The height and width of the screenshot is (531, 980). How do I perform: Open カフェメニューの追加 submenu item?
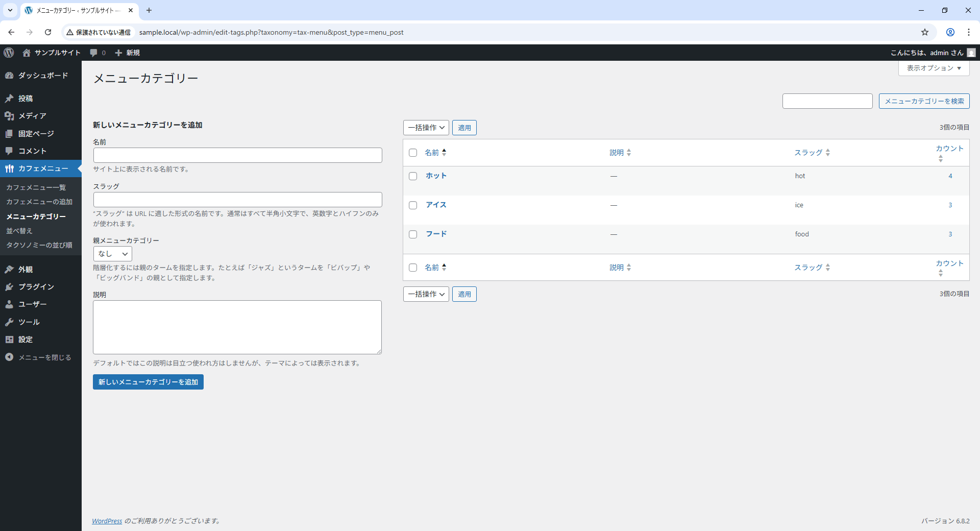(x=39, y=202)
